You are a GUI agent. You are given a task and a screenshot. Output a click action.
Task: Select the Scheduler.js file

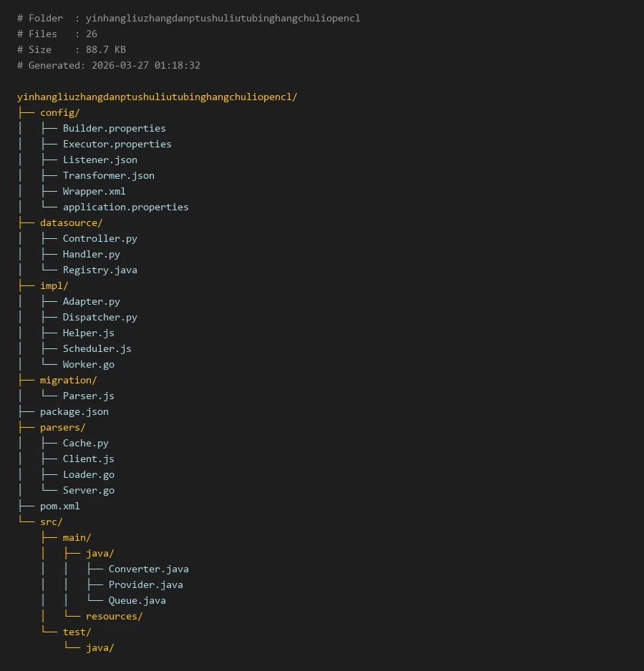coord(97,349)
